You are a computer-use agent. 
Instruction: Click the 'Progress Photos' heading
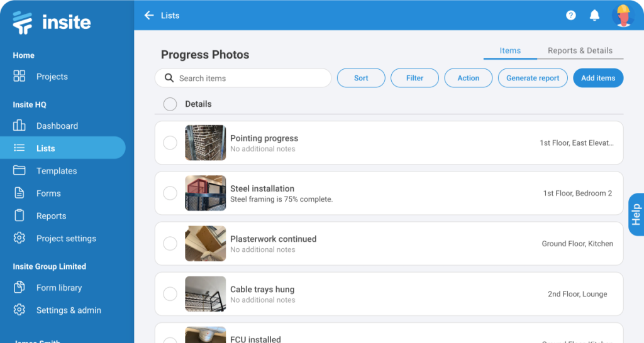pyautogui.click(x=205, y=55)
